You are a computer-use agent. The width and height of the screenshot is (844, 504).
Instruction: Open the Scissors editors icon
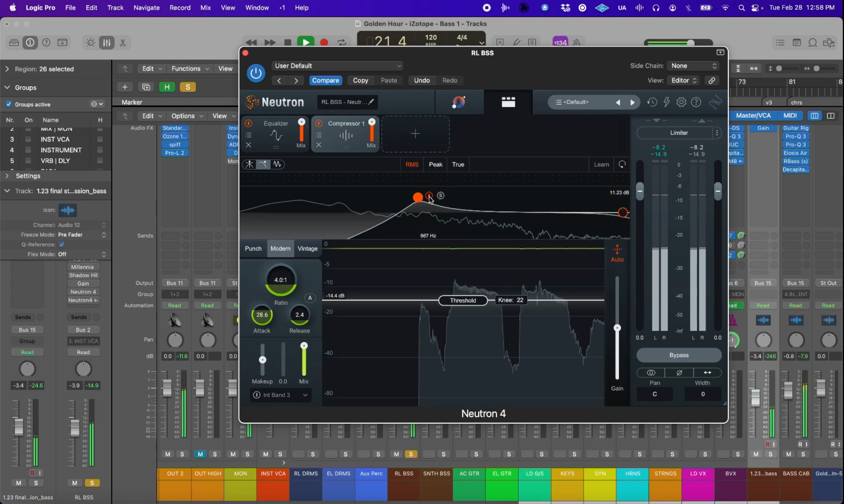pos(123,43)
